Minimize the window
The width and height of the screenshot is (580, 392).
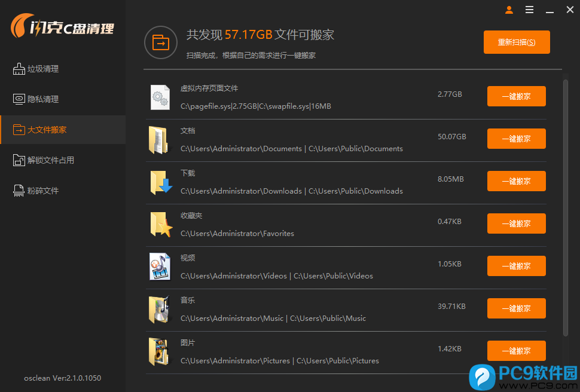(x=550, y=13)
